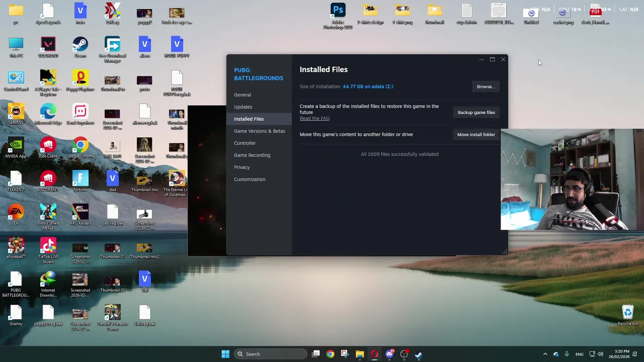Launch the Poppy Playtime shortcut
The image size is (644, 362).
click(80, 81)
